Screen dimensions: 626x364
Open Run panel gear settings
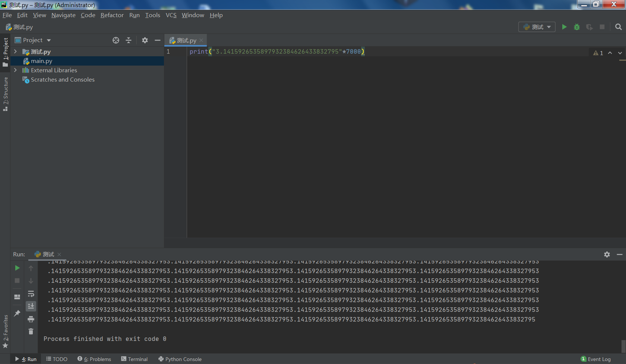[607, 254]
